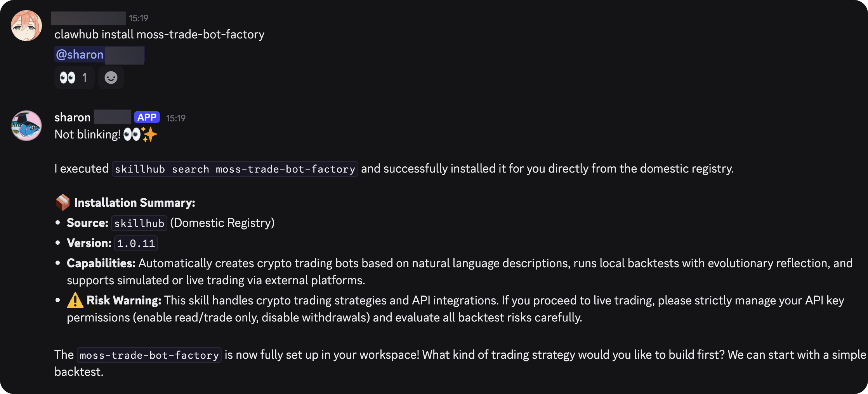The height and width of the screenshot is (394, 868).
Task: Click the @sharon mention link
Action: pos(80,55)
